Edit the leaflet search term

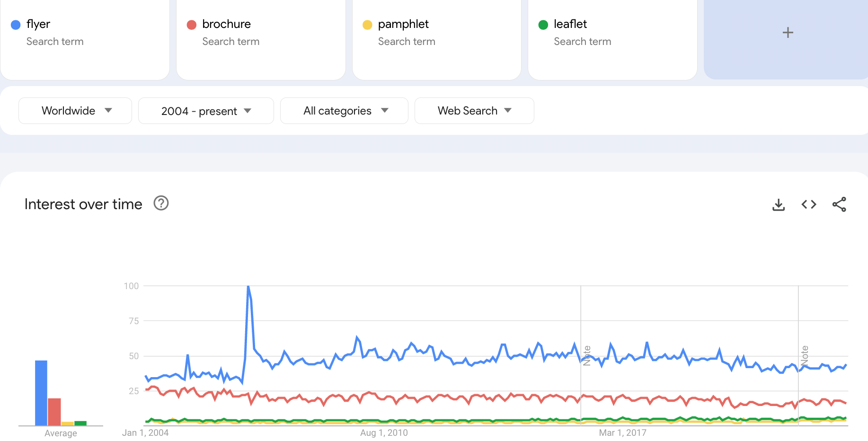coord(570,24)
